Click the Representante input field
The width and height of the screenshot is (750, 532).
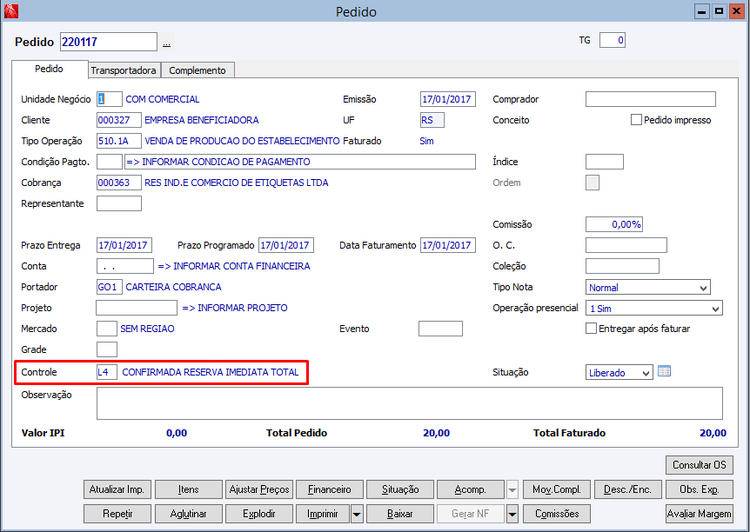coord(119,203)
